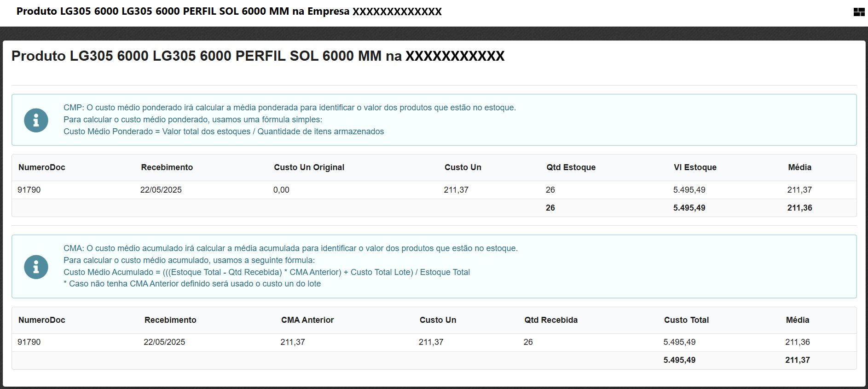Click the Custo Un Original column header
Screen dimensions: 868x389
[309, 167]
